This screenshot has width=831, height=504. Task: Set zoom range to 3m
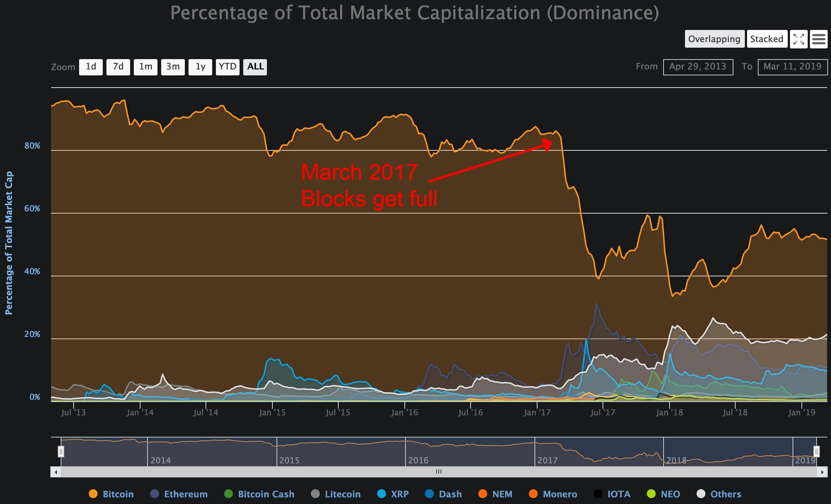[x=173, y=67]
